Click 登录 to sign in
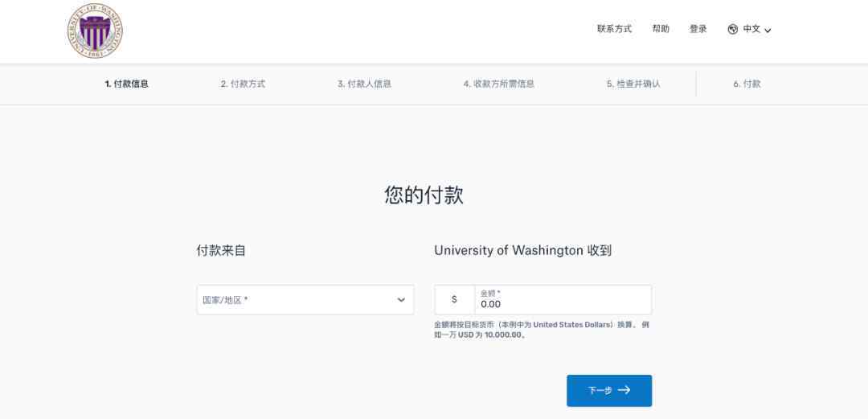The height and width of the screenshot is (419, 868). pos(698,29)
